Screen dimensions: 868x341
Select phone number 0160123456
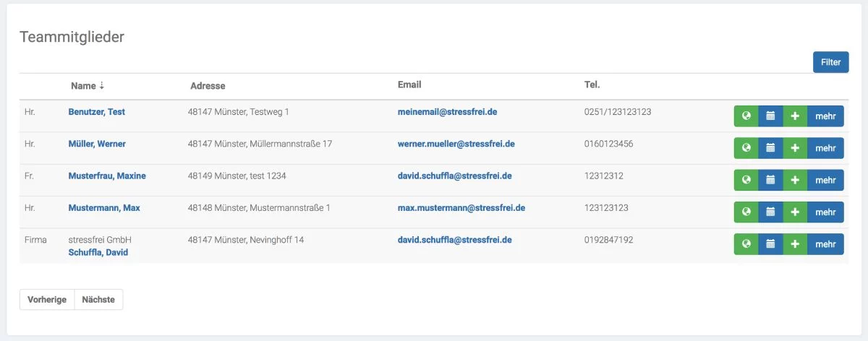[x=608, y=144]
